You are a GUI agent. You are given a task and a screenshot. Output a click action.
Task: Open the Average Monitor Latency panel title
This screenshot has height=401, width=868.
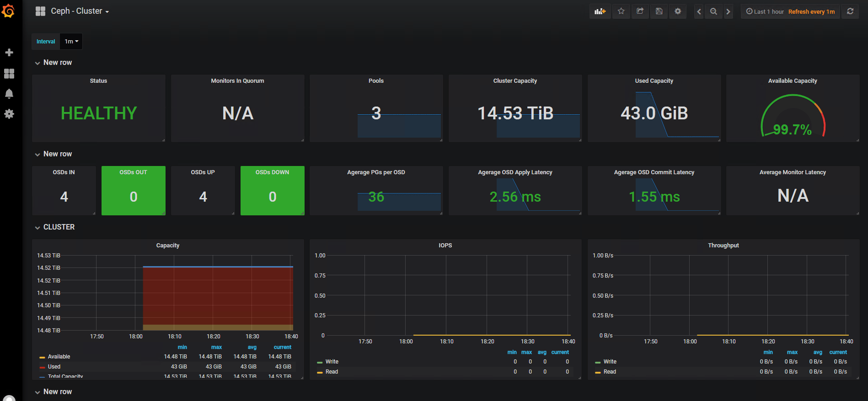(x=793, y=172)
